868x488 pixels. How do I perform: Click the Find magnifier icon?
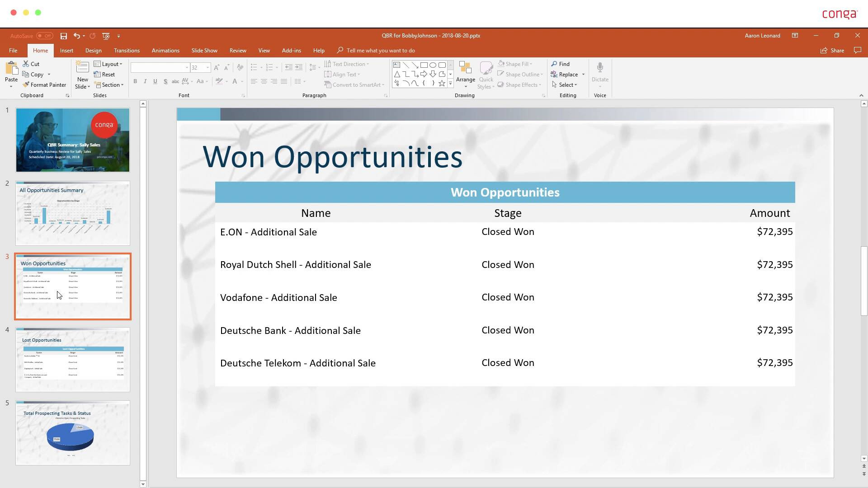tap(554, 64)
